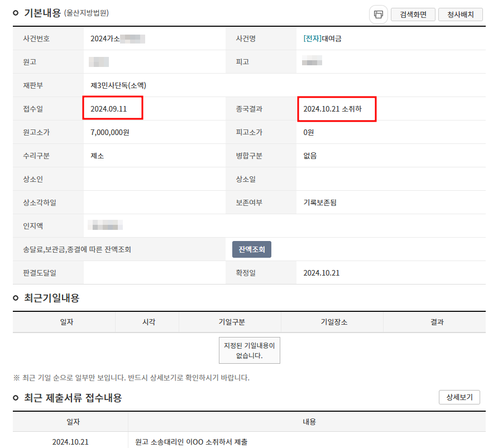Open 상세보기 for recent submitted documents
The width and height of the screenshot is (493, 448).
coord(460,397)
